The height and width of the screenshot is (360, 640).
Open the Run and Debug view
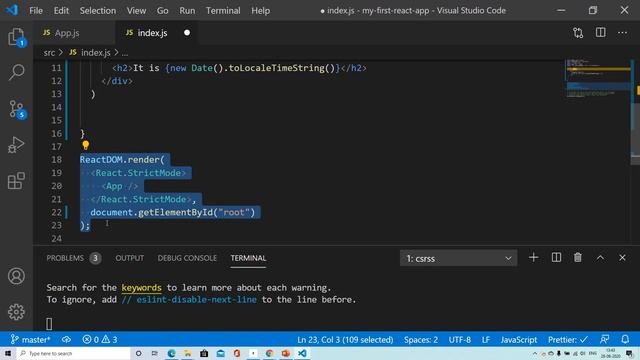tap(16, 145)
